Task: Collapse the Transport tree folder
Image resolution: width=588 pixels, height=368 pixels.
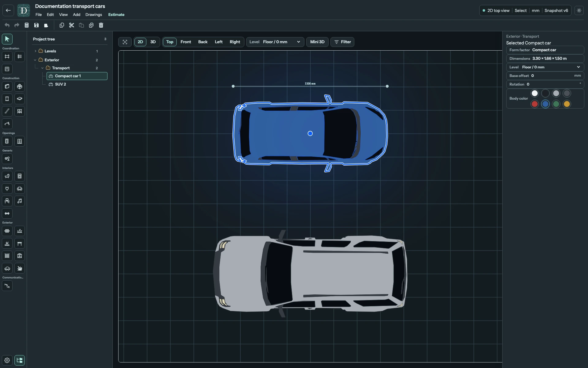Action: coord(43,68)
